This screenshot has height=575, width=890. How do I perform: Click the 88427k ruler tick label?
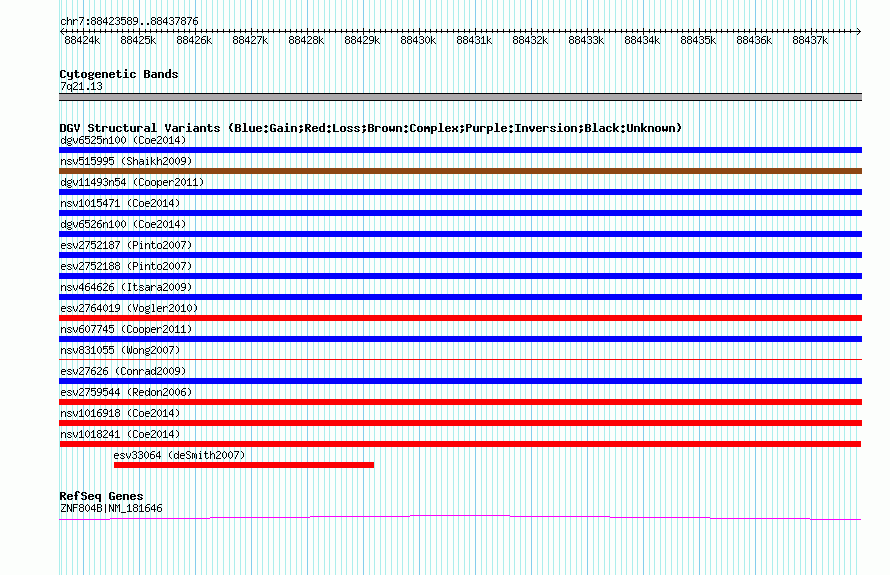(250, 41)
